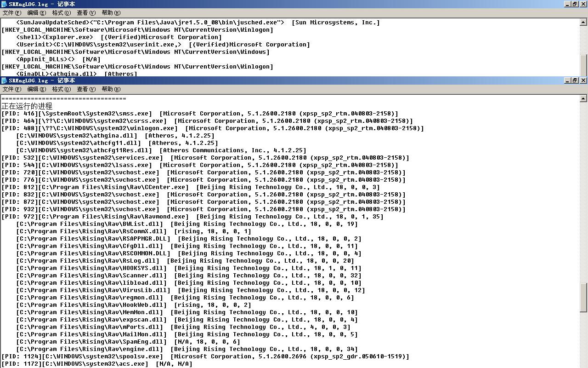Image resolution: width=588 pixels, height=368 pixels.
Task: Click the shell Explorer.exe registry line
Action: click(x=119, y=37)
